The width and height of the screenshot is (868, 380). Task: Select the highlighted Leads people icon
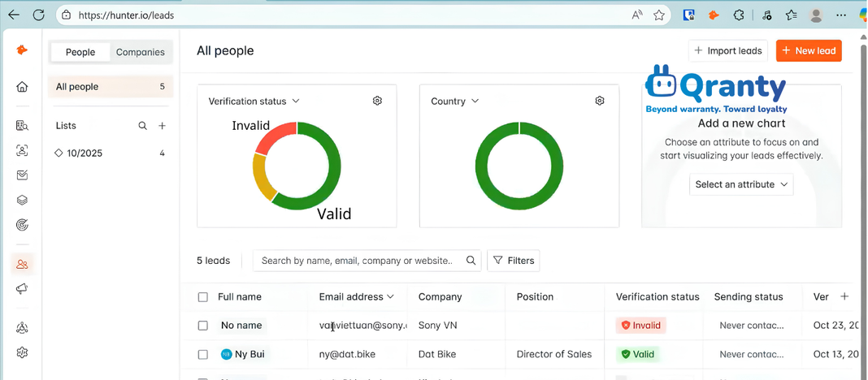(22, 264)
